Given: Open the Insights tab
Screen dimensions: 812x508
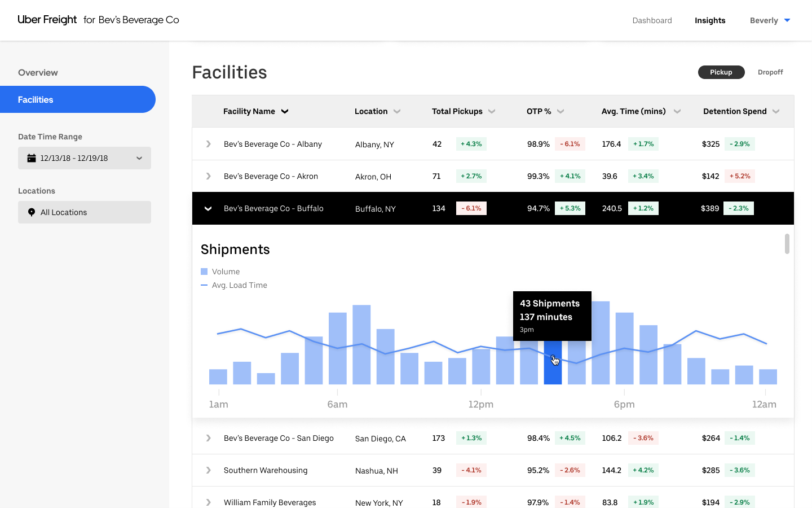Looking at the screenshot, I should [710, 20].
